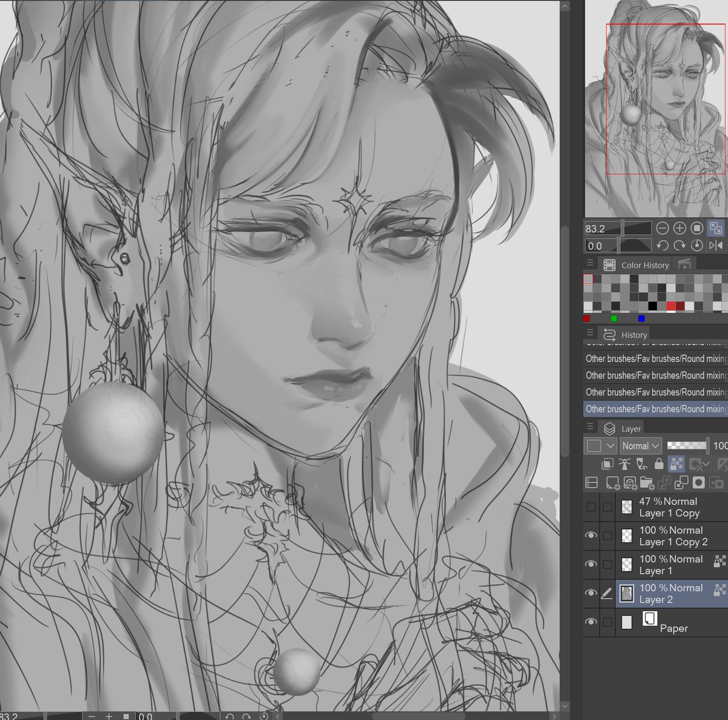Set Navigator view to 100% size
The height and width of the screenshot is (720, 728).
point(697,228)
